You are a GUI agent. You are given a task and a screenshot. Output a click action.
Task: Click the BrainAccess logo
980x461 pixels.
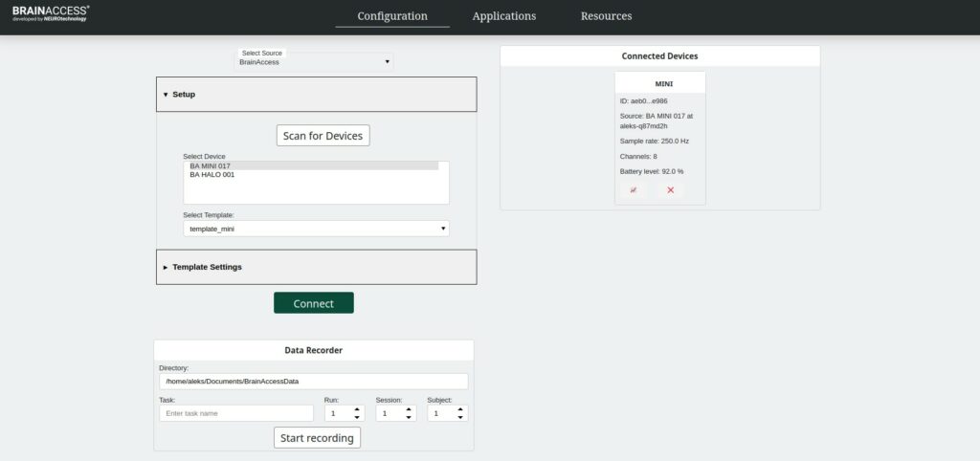coord(51,13)
